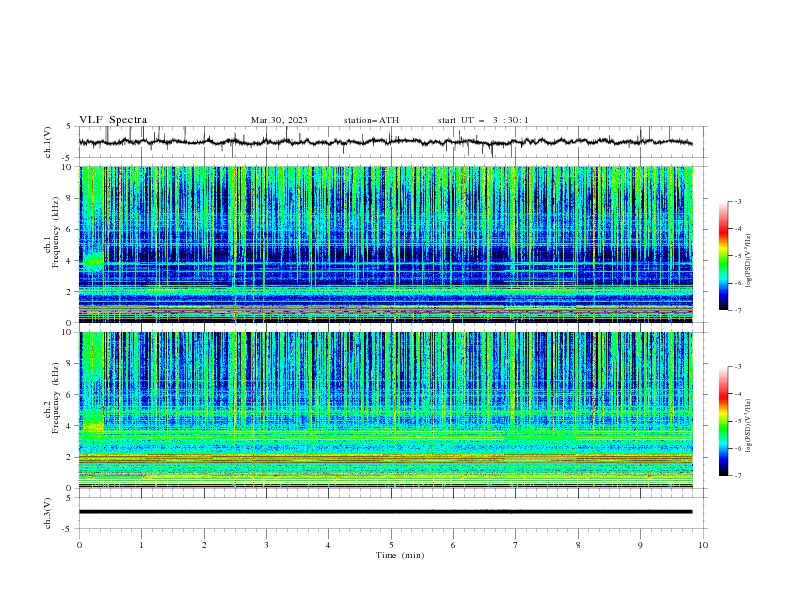The height and width of the screenshot is (612, 792).
Task: Click the time axis tick label '0'
Action: click(x=79, y=545)
